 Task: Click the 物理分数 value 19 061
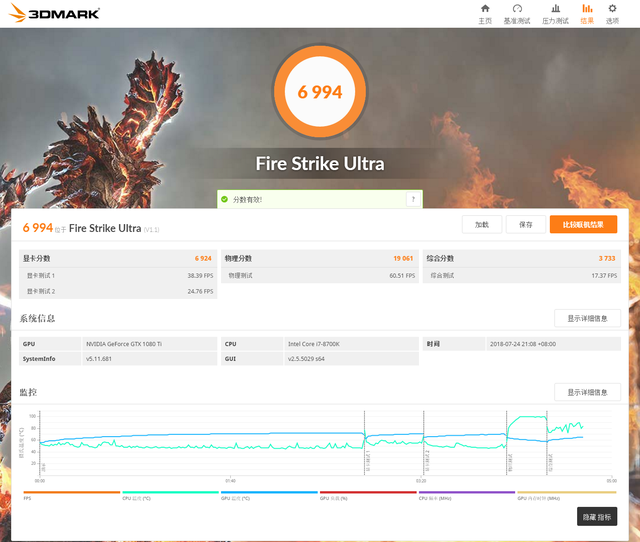tap(403, 258)
